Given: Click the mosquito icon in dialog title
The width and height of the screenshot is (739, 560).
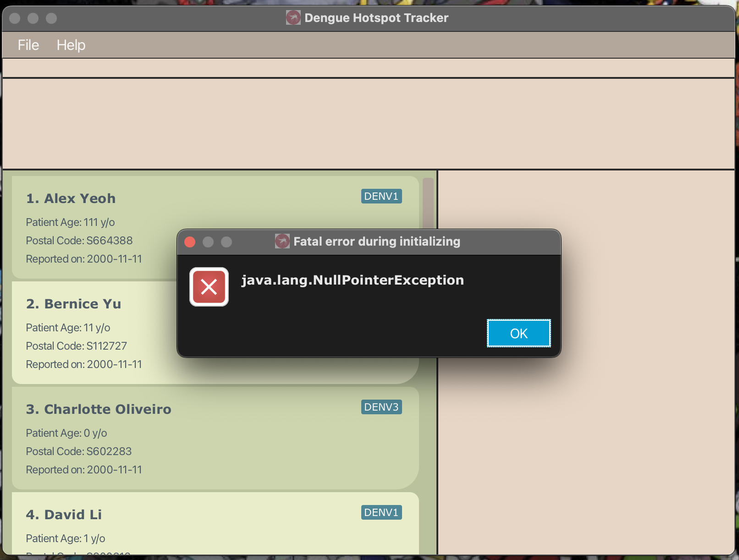Looking at the screenshot, I should [x=282, y=241].
